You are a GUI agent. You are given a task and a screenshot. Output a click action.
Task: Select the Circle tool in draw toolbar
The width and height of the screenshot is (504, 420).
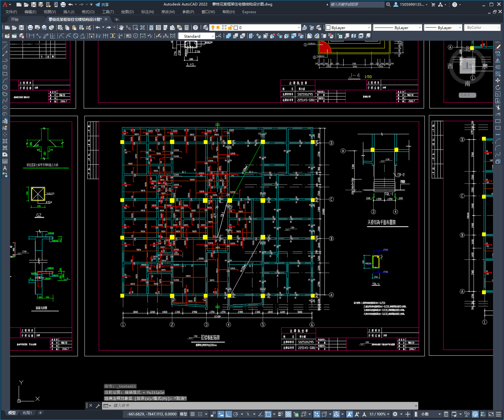pyautogui.click(x=5, y=87)
